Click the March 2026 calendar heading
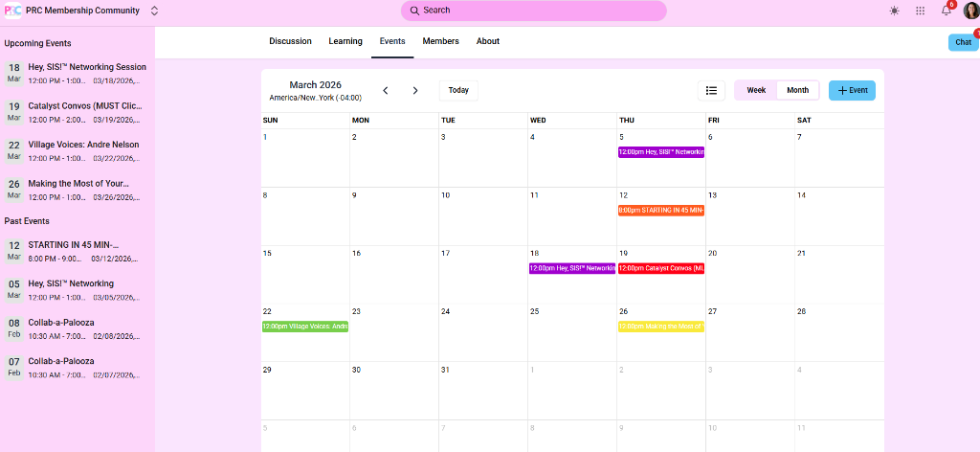This screenshot has height=452, width=980. 315,85
